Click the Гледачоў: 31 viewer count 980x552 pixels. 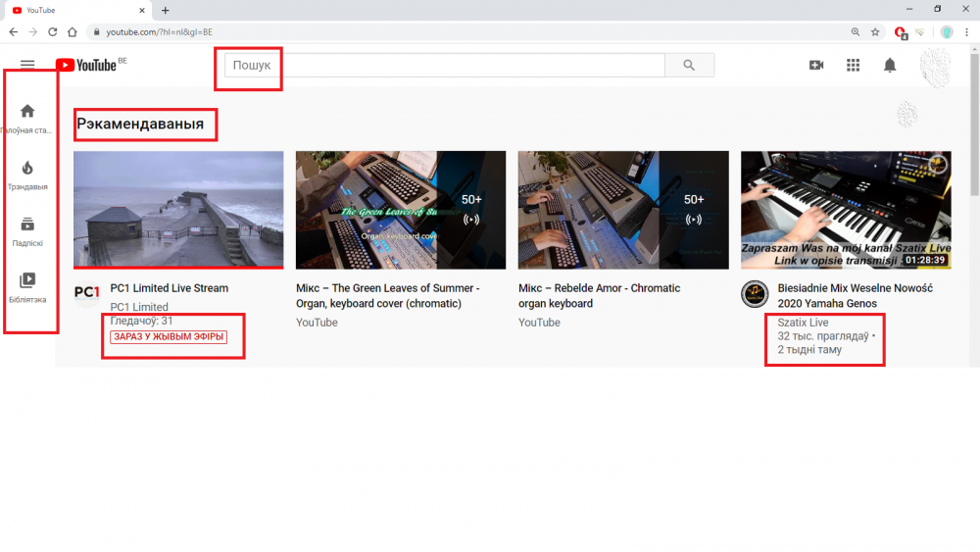click(x=141, y=321)
